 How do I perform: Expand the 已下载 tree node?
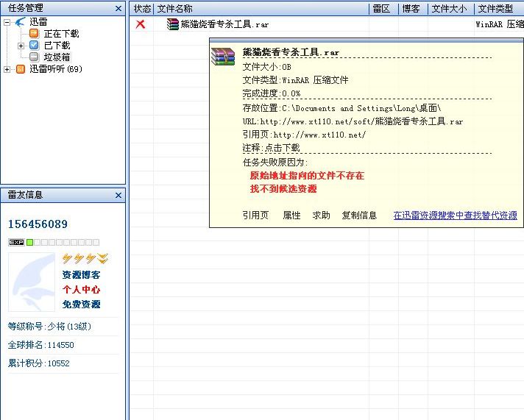tap(21, 46)
